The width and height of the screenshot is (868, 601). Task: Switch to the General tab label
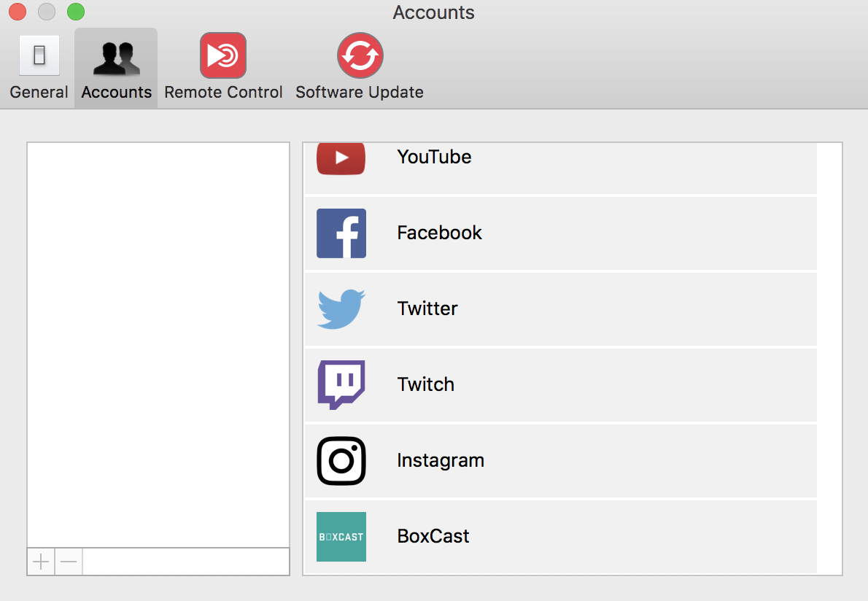[x=39, y=93]
